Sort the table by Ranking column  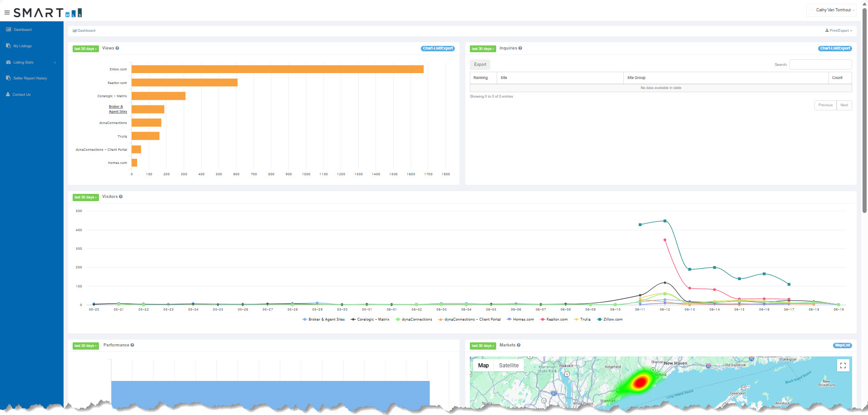tap(483, 78)
